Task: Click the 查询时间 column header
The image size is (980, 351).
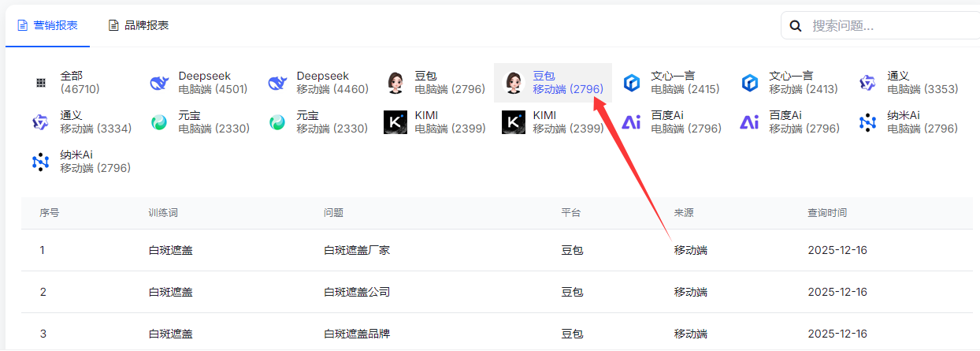Action: [828, 213]
